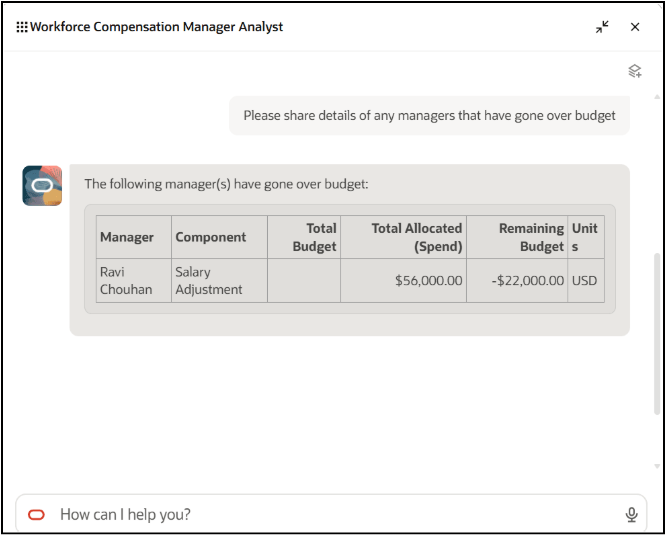Viewport: 666px width, 537px height.
Task: Click the -$22,000.00 remaining budget cell
Action: [517, 280]
